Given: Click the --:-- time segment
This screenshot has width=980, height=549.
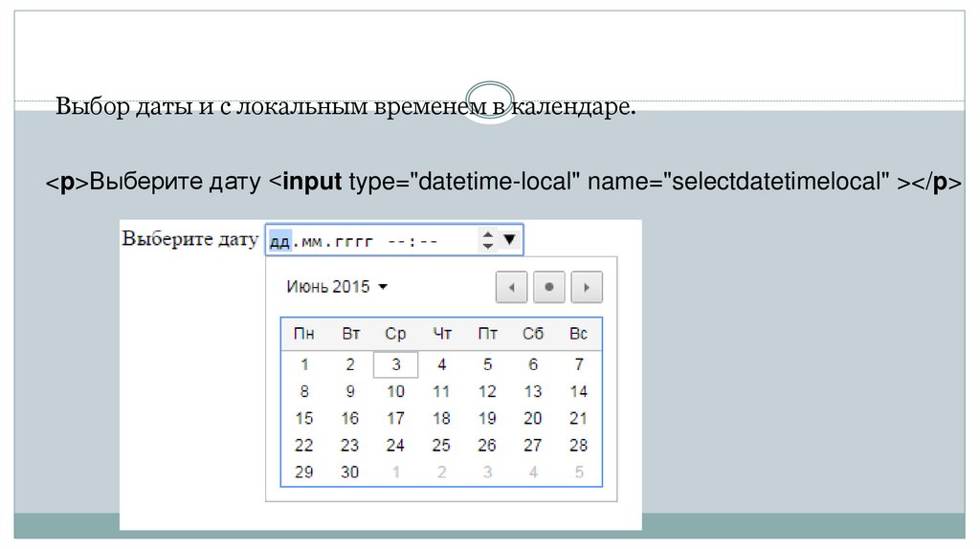Looking at the screenshot, I should point(412,241).
